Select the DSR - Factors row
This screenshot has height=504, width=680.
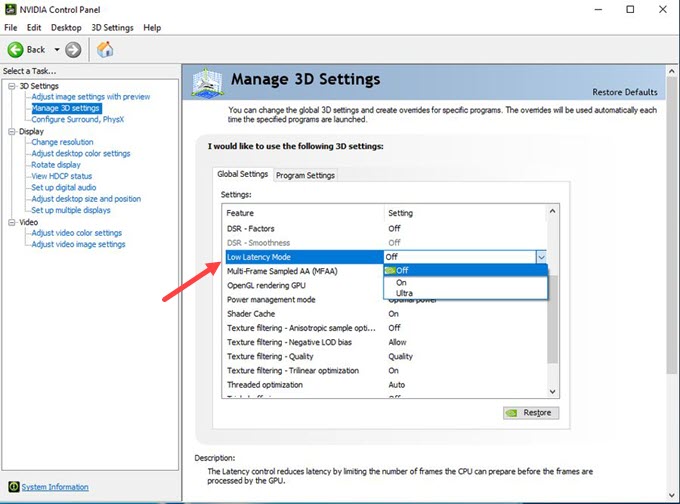click(386, 229)
